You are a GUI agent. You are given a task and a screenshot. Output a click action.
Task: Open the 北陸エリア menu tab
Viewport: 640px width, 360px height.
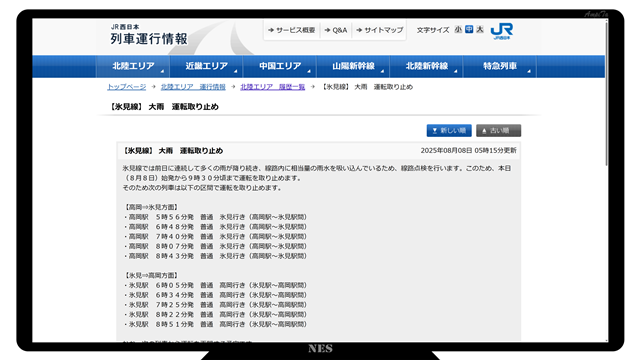133,66
